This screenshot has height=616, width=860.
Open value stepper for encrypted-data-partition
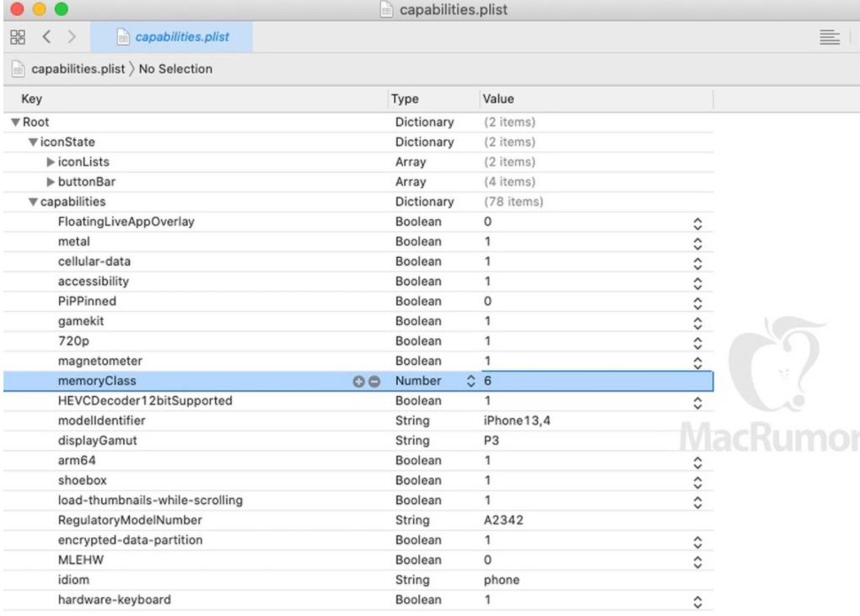point(697,542)
